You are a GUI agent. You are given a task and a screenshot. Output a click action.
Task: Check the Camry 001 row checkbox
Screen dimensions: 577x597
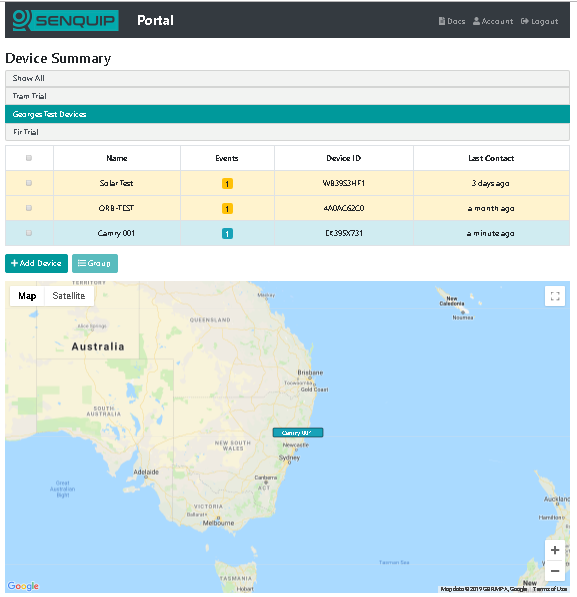point(29,233)
